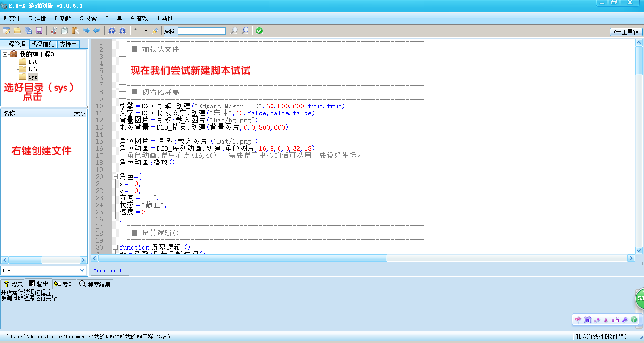
Task: Click the right-pointing blue arrow icon
Action: pos(86,31)
